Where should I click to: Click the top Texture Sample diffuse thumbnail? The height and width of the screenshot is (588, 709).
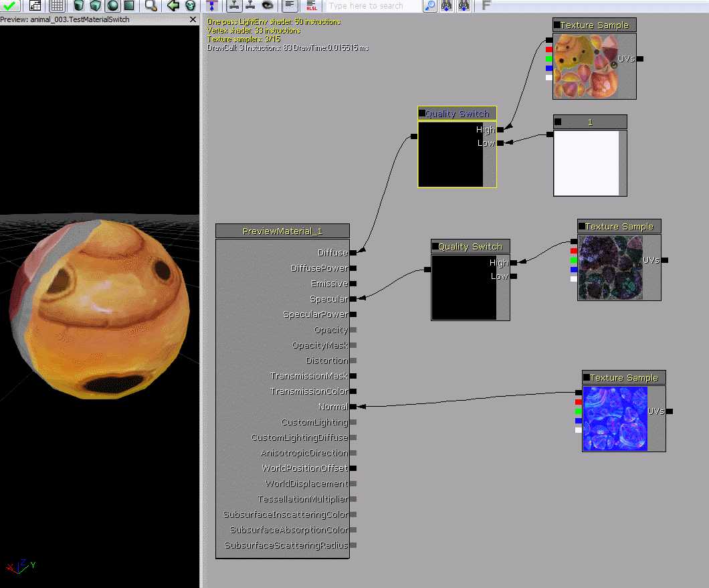(585, 66)
